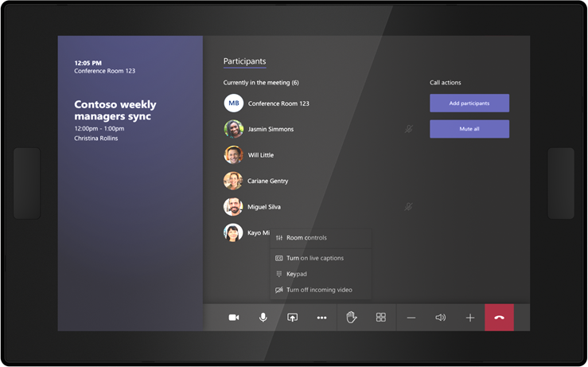Open the layout grid view icon

(x=381, y=318)
